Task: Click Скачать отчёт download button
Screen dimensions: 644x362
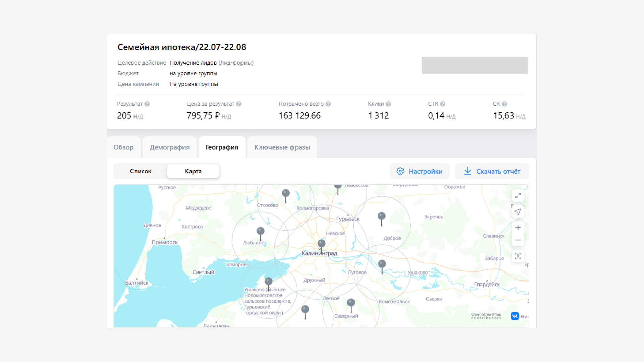Action: (492, 171)
